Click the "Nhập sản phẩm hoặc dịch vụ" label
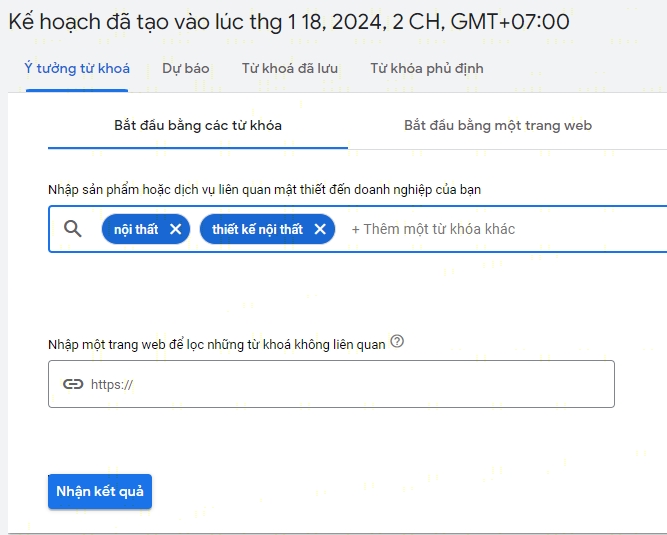Viewport: 667px width, 535px height. point(272,189)
